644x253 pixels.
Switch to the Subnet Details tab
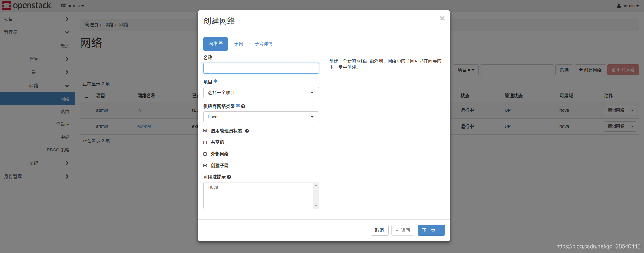(x=264, y=44)
